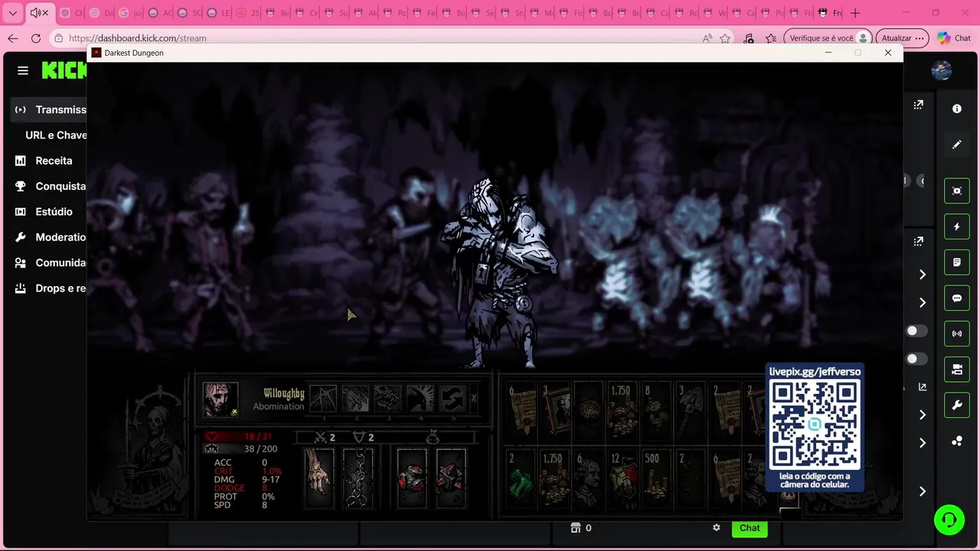The width and height of the screenshot is (980, 551).
Task: Click the Verifique se é você button
Action: coord(829,38)
